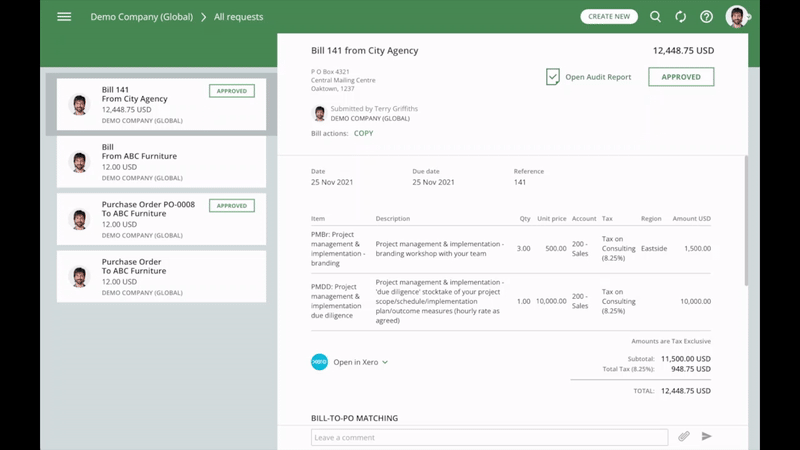Click the 'Amount USD' column header
Screen dimensions: 800x450
click(x=691, y=218)
